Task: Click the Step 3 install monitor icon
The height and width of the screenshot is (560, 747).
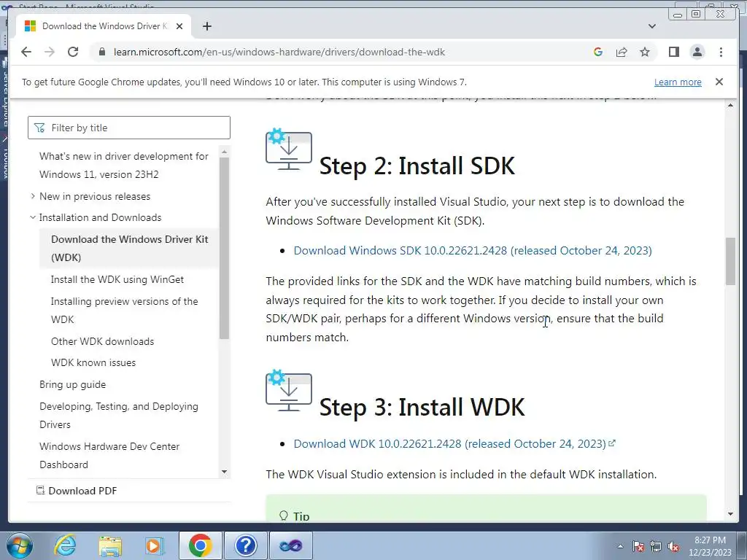Action: click(289, 391)
